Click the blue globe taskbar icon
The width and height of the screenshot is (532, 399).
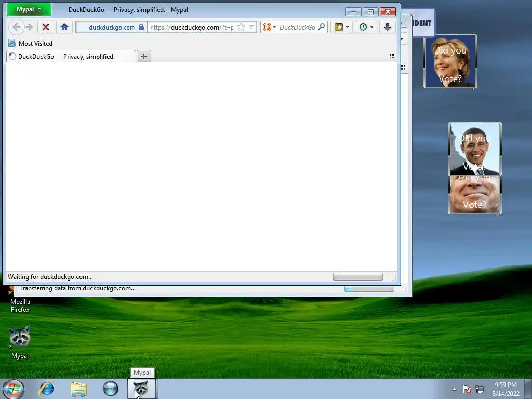(111, 389)
